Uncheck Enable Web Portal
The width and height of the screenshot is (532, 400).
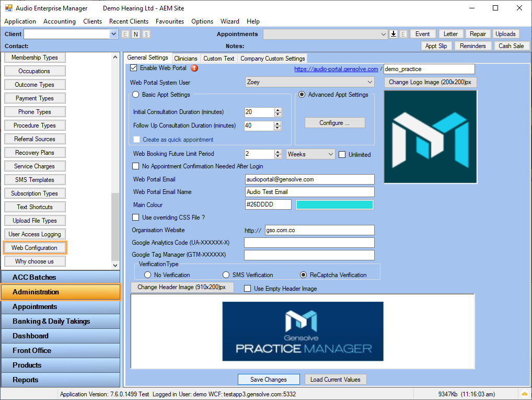[x=133, y=68]
